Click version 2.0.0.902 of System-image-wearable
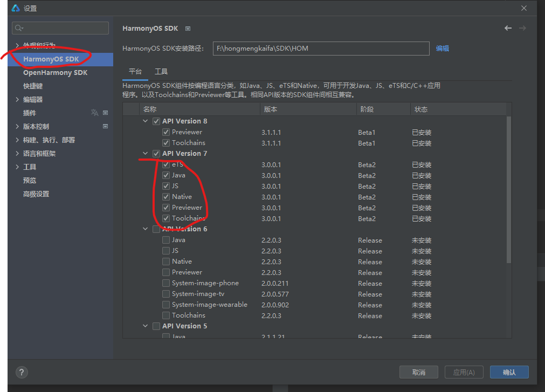 (x=275, y=305)
